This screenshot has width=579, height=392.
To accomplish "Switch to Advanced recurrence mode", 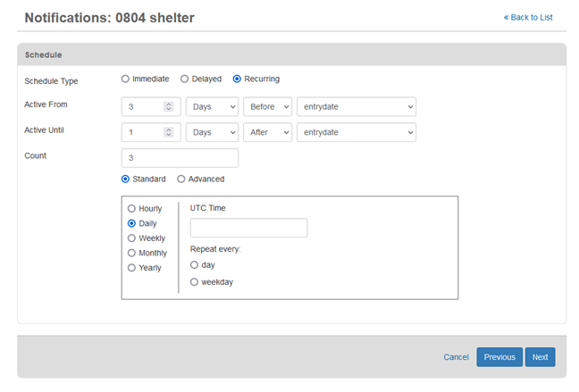I will click(x=181, y=179).
